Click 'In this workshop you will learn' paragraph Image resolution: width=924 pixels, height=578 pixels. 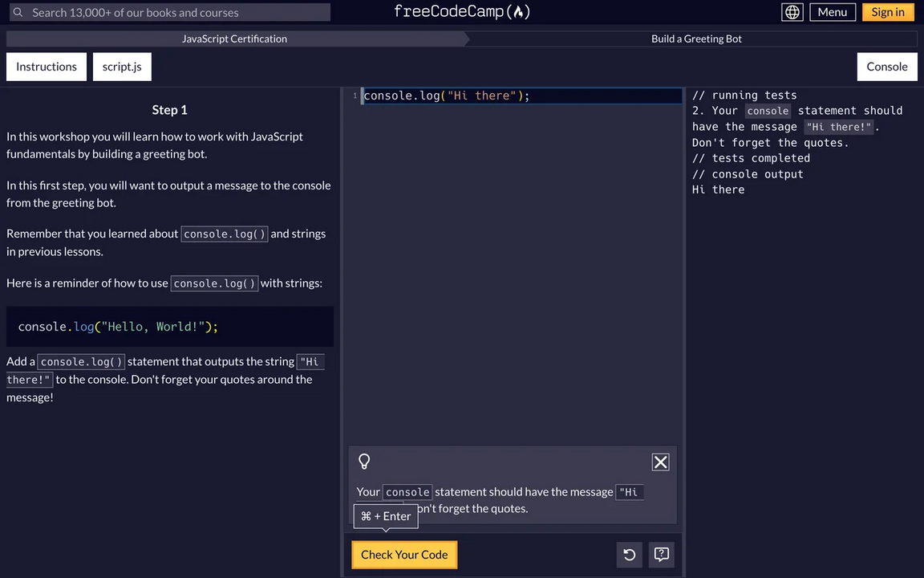[155, 145]
